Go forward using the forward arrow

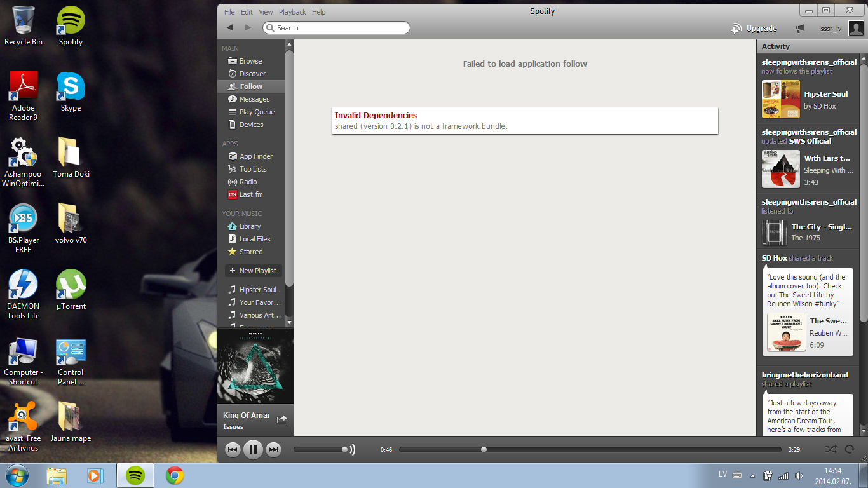[x=248, y=28]
